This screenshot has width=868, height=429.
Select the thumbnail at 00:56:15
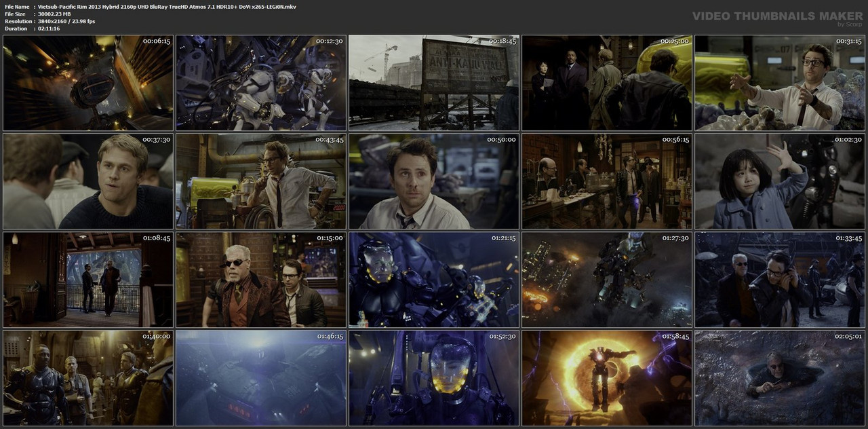coord(607,181)
